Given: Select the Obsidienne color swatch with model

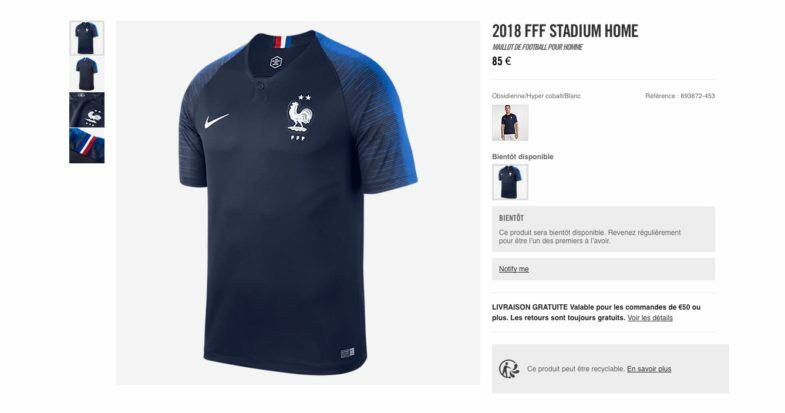Looking at the screenshot, I should tap(510, 123).
